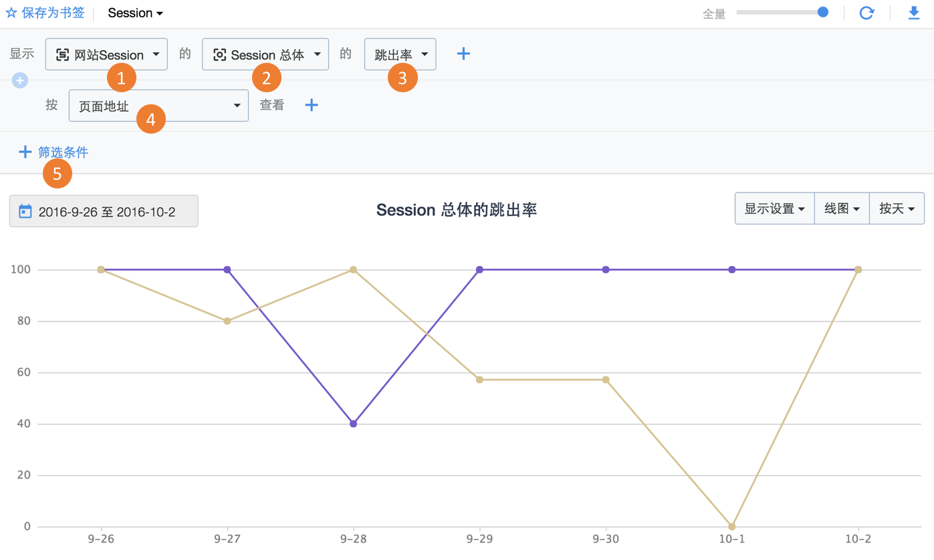Click the plus icon after 跳出率

tap(463, 54)
